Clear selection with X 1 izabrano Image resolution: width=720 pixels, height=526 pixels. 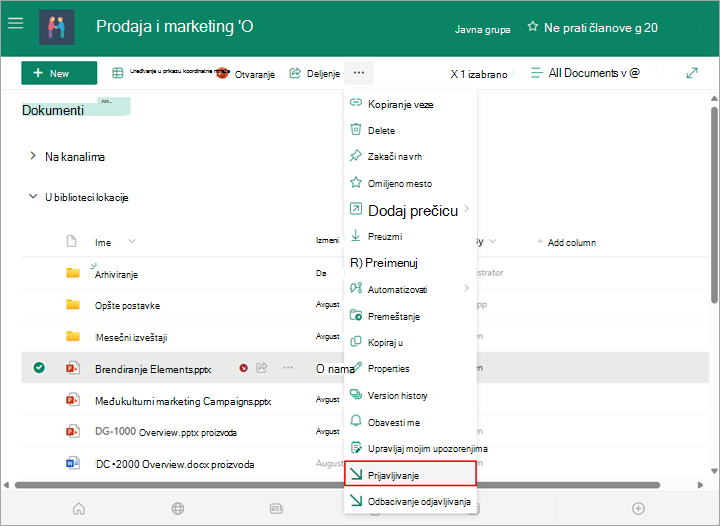click(479, 74)
